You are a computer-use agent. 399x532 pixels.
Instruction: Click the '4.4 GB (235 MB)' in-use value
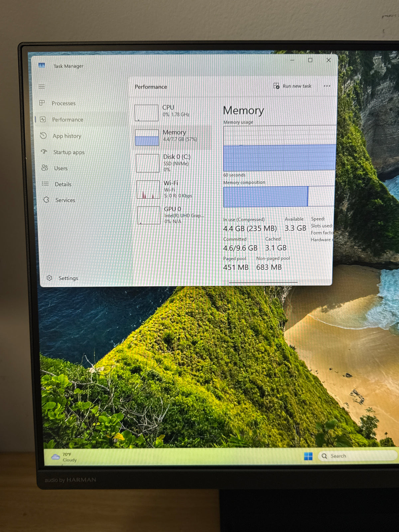click(250, 229)
